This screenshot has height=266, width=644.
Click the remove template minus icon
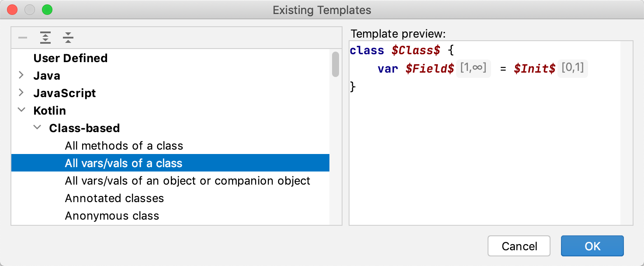click(x=22, y=38)
